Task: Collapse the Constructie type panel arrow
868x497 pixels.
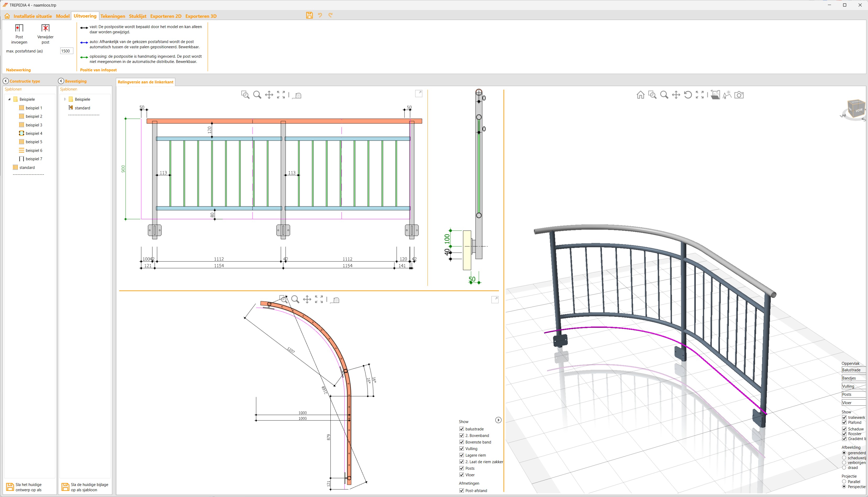Action: (6, 81)
